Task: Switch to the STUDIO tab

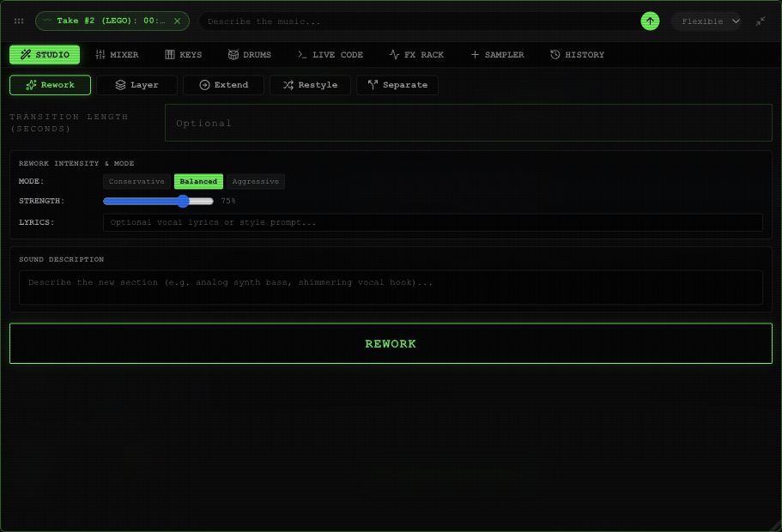Action: [45, 54]
